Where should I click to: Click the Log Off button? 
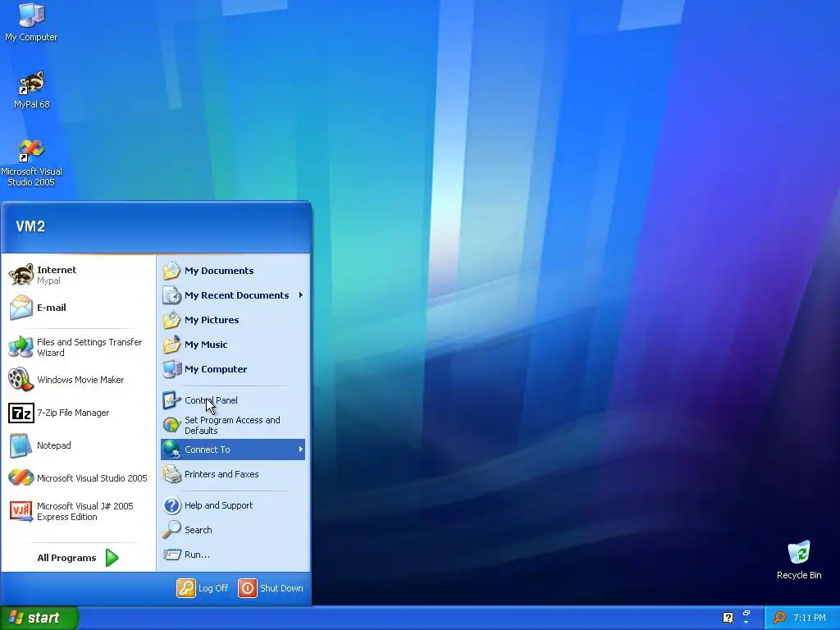(203, 588)
